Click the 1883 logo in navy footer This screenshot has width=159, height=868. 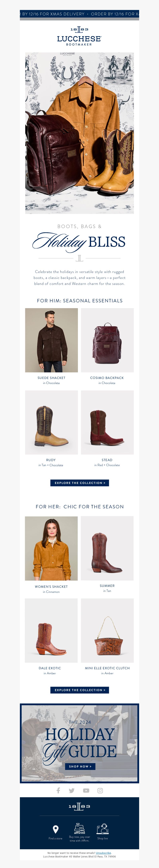pyautogui.click(x=79, y=806)
